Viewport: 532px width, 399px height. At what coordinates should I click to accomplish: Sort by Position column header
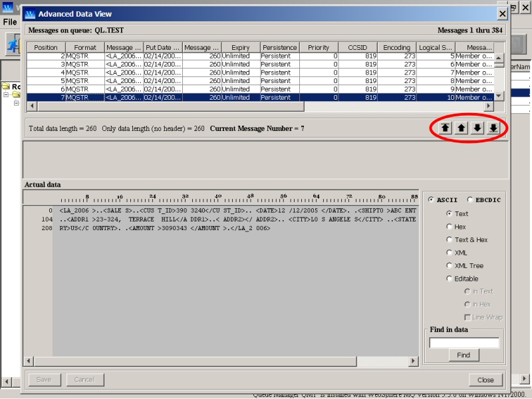(x=46, y=47)
